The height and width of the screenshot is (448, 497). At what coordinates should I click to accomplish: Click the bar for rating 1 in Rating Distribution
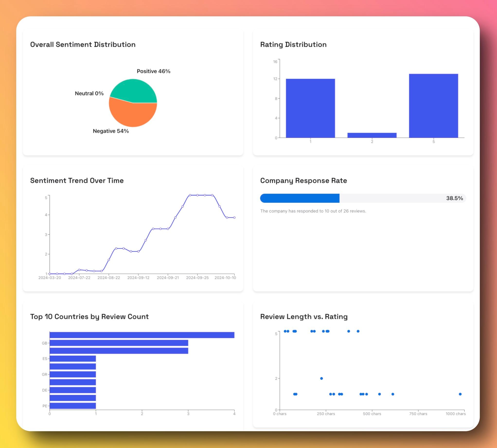(x=311, y=108)
